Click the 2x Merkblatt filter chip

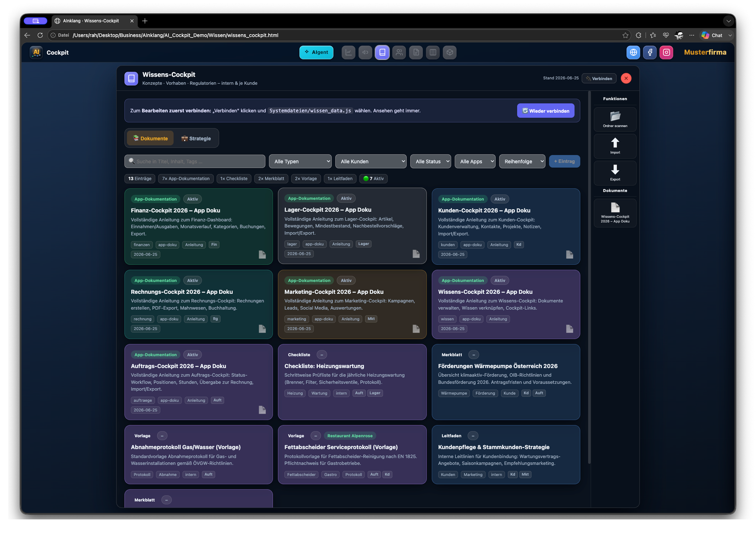tap(271, 179)
